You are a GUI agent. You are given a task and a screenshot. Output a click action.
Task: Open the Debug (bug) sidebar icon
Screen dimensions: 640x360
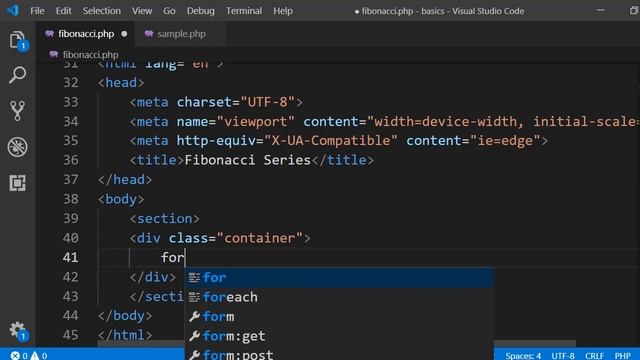pyautogui.click(x=17, y=147)
